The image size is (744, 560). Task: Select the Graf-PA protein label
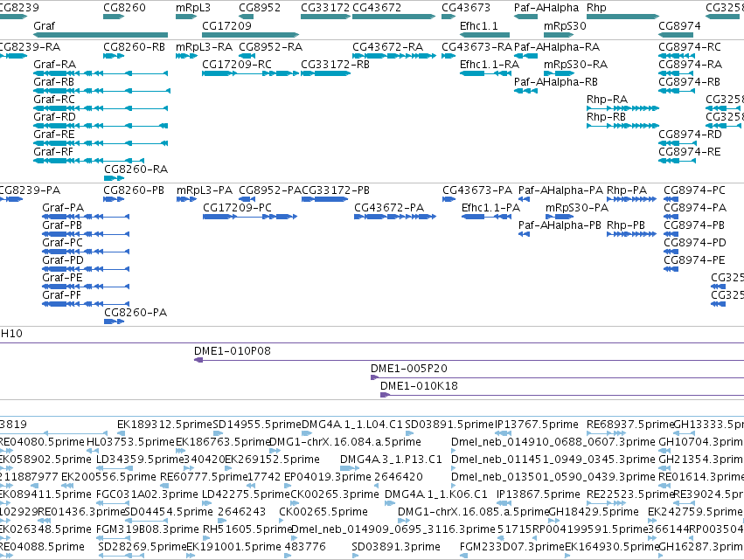(63, 208)
